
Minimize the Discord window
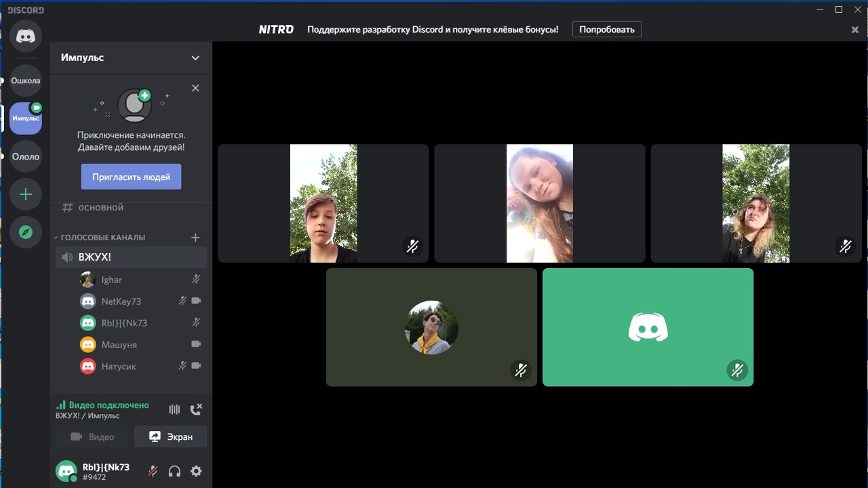click(x=821, y=10)
